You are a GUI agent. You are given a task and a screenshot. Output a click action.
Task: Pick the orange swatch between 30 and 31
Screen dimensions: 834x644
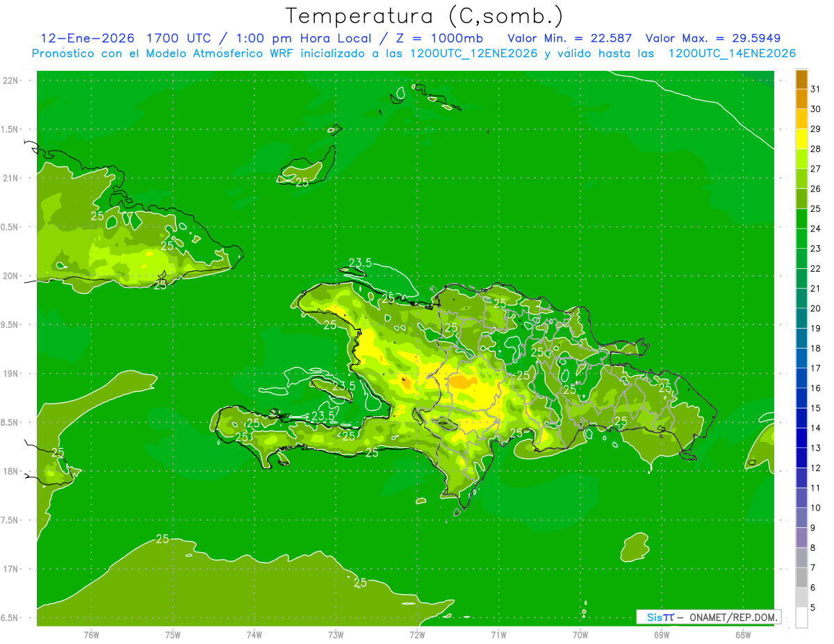coord(801,99)
